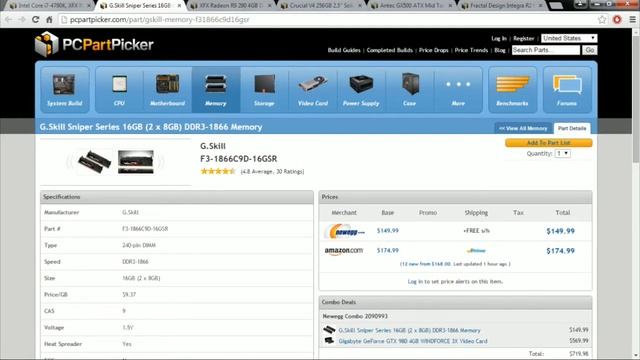The height and width of the screenshot is (360, 640).
Task: Click the Register link
Action: coord(524,38)
